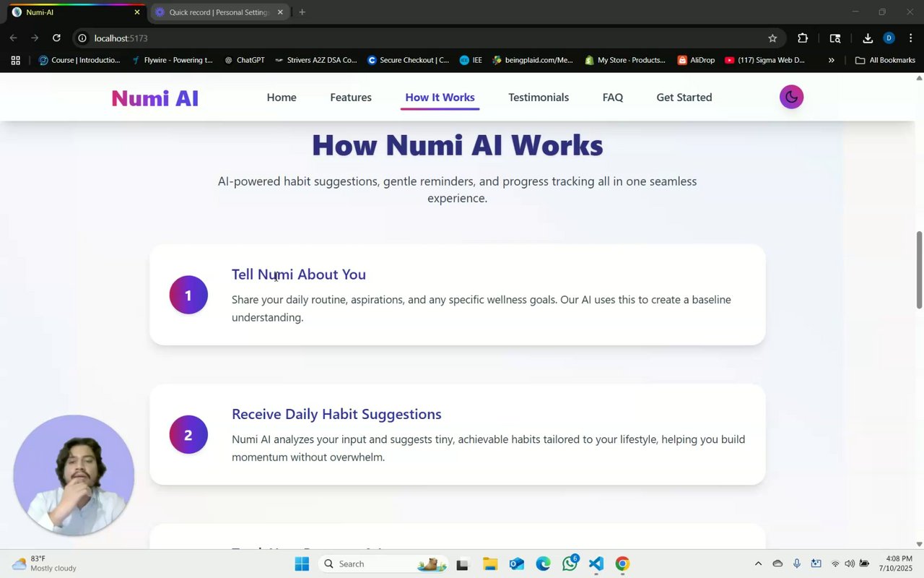The image size is (924, 578).
Task: Click the Get Started nav link
Action: [x=684, y=98]
